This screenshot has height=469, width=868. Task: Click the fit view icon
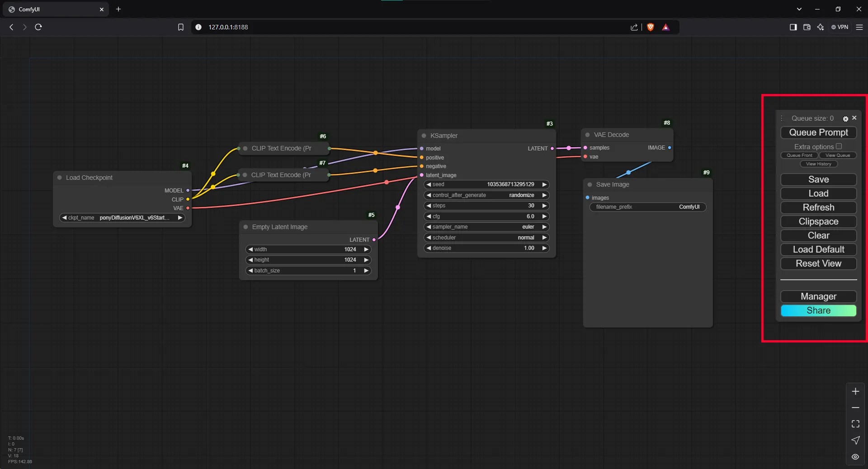point(855,424)
